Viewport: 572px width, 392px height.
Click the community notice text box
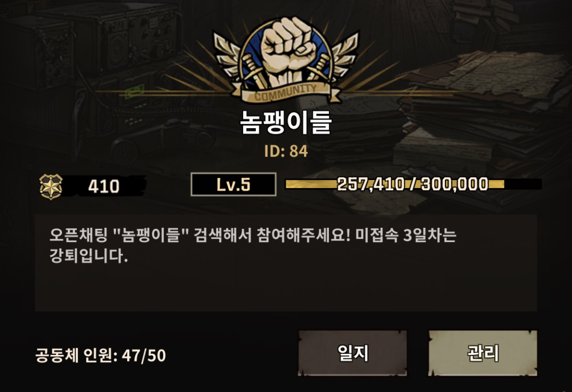point(286,263)
